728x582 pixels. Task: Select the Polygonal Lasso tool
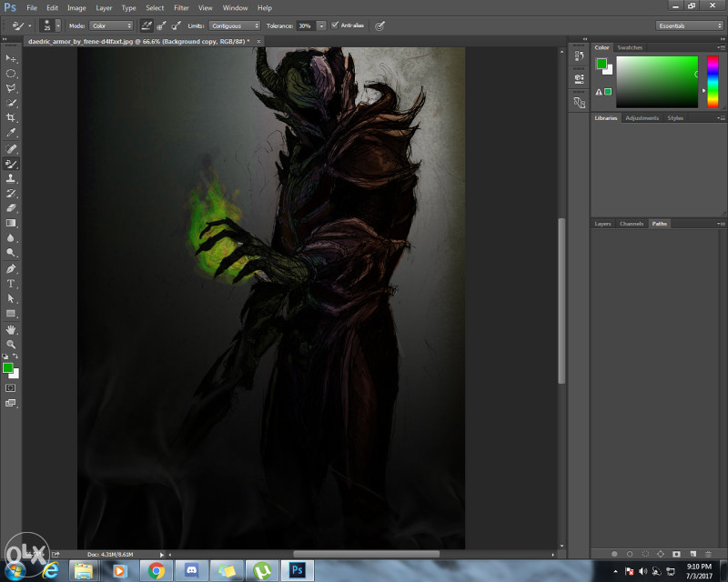pyautogui.click(x=11, y=88)
